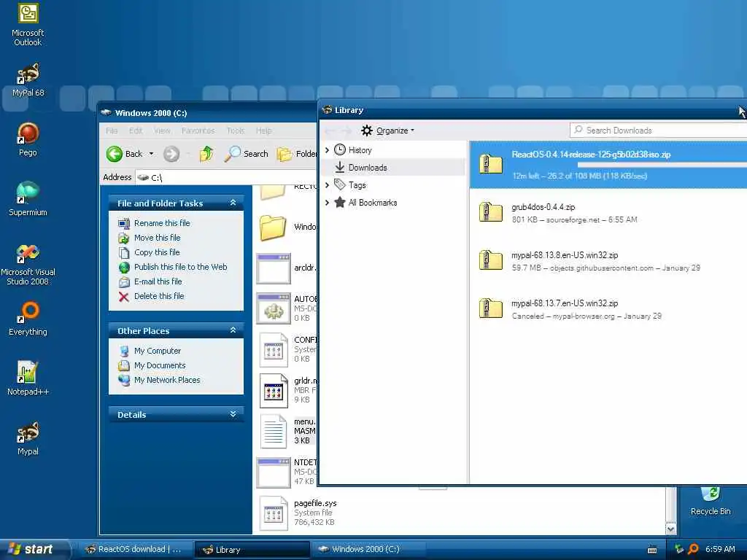Select grub4dos-0.4.4.zip filename text
The width and height of the screenshot is (747, 560).
pos(543,207)
